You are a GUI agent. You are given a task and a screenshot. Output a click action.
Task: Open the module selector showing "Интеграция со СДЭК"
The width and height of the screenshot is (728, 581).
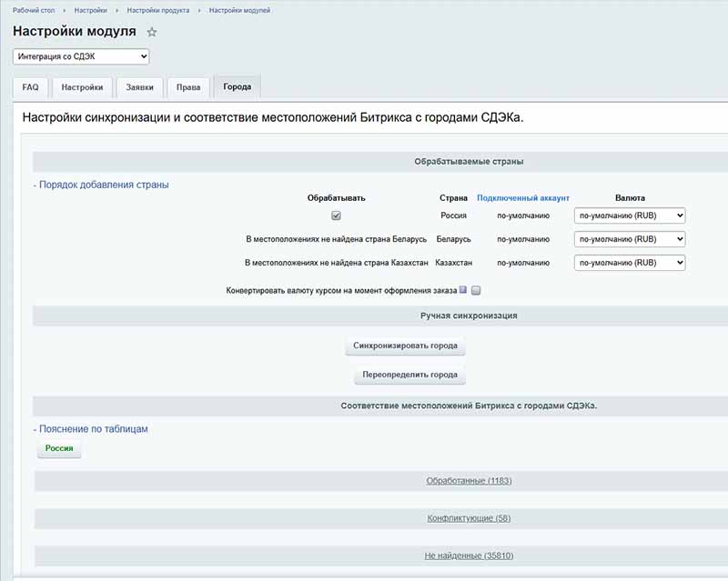click(x=81, y=56)
